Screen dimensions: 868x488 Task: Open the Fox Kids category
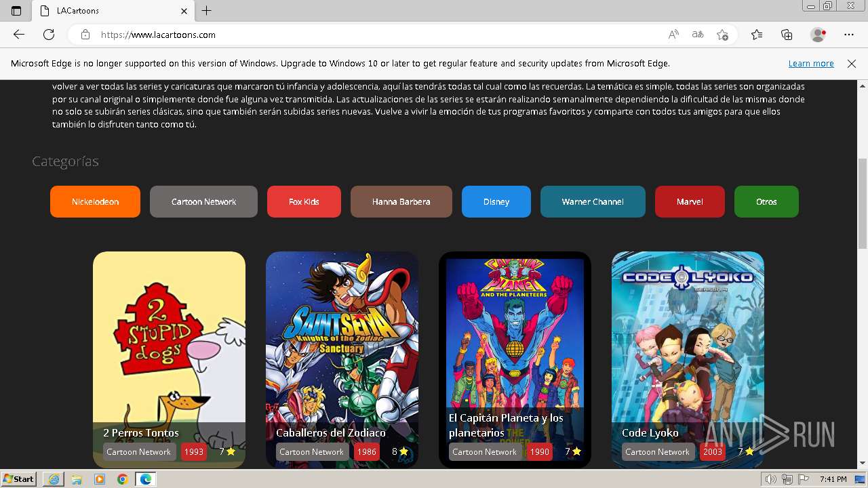click(x=304, y=202)
